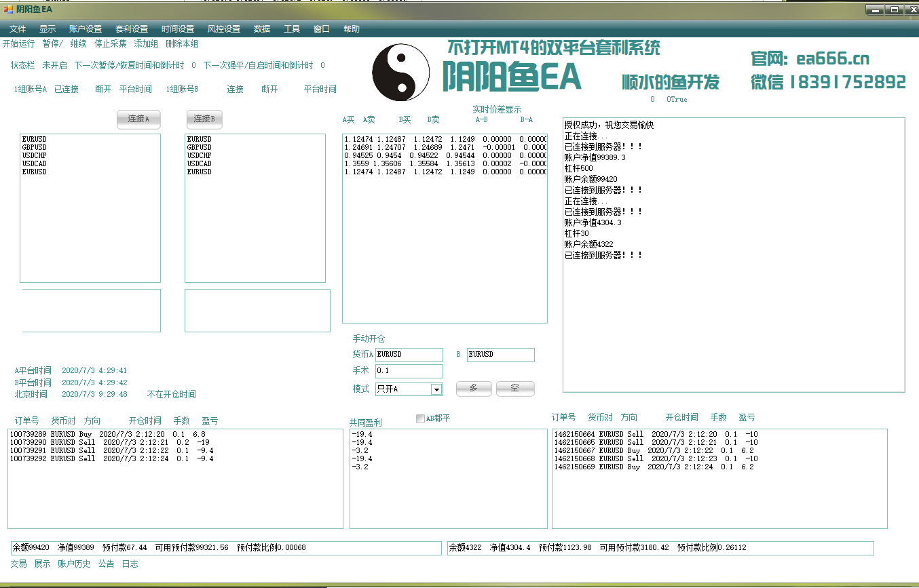Select order 1462150664 EURUSD Sell row
Screen dimensions: 919x588
pos(719,434)
